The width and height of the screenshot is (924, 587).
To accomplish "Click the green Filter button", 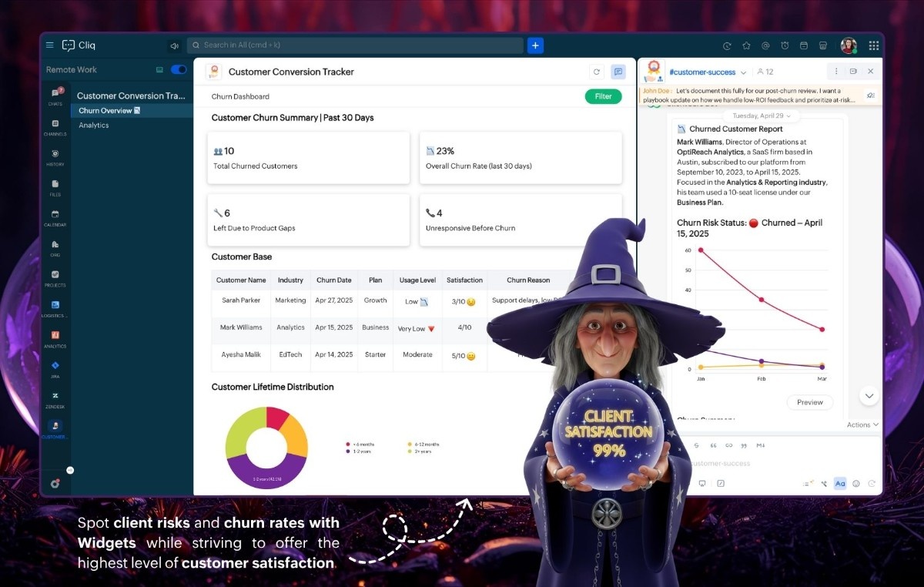I will [x=603, y=96].
